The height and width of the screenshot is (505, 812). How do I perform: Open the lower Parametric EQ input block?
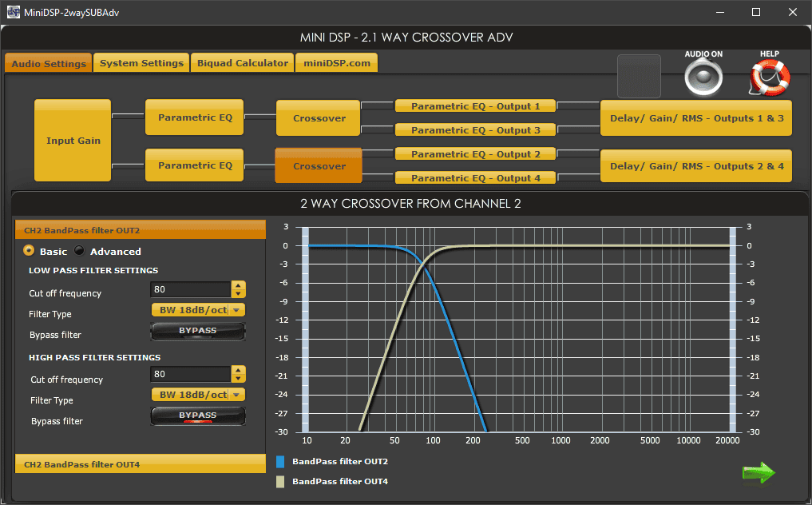[195, 165]
